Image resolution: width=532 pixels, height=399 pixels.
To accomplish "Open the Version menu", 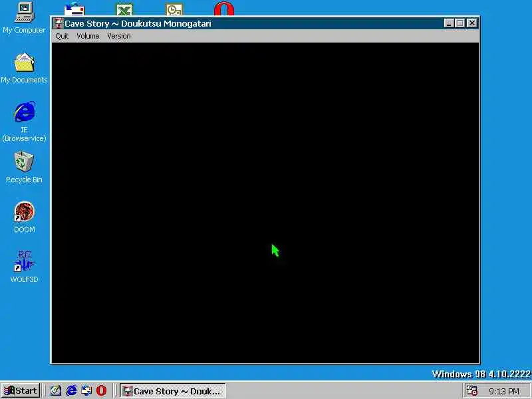I will coord(119,36).
